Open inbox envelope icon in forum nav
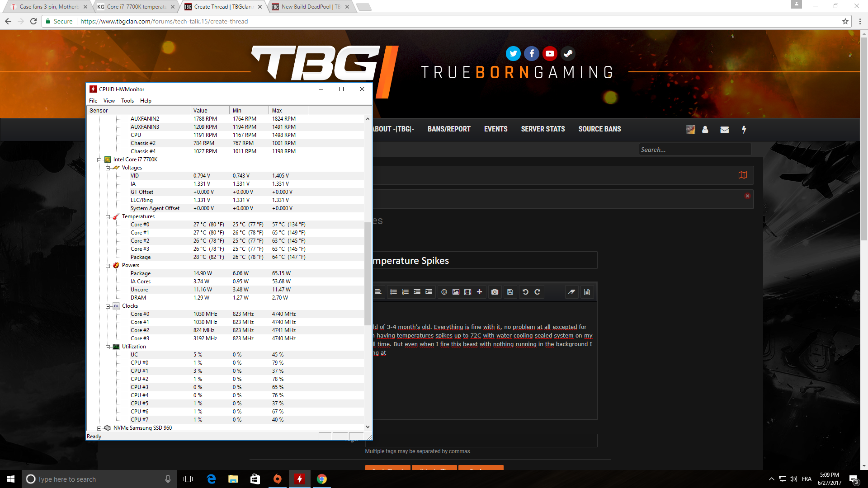 (x=725, y=130)
